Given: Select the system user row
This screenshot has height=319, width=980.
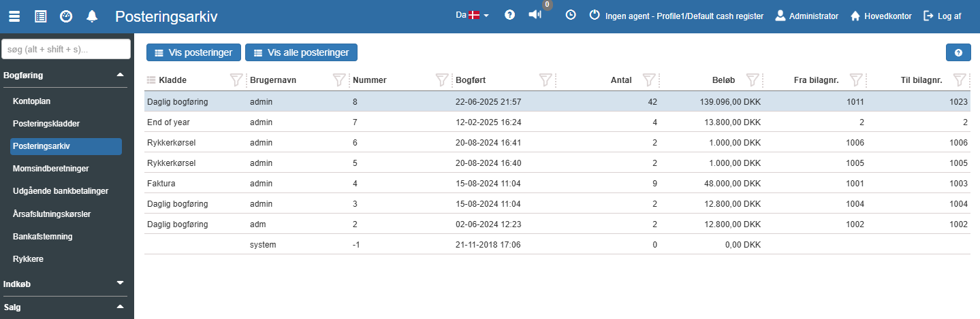Looking at the screenshot, I should 557,244.
